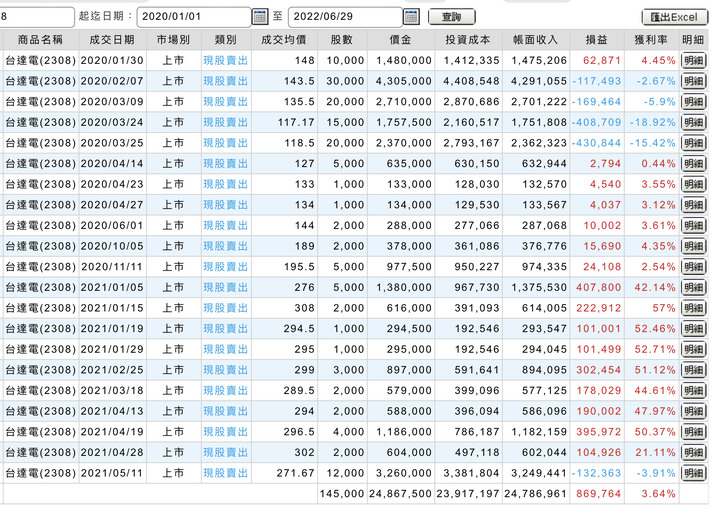Open calendar picker for end date 2022/06/29

coord(411,17)
